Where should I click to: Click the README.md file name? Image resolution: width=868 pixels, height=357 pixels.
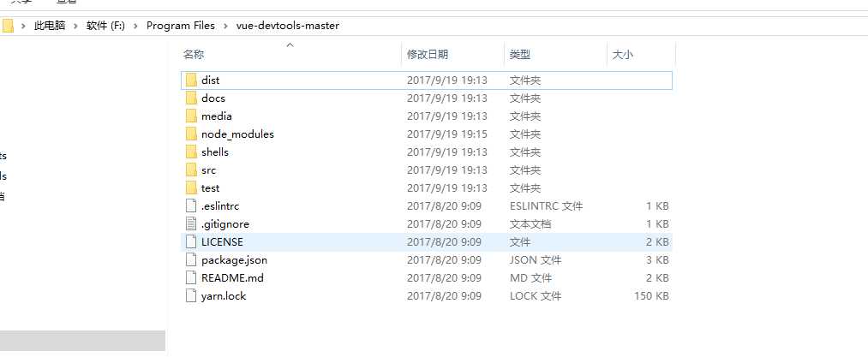(232, 278)
